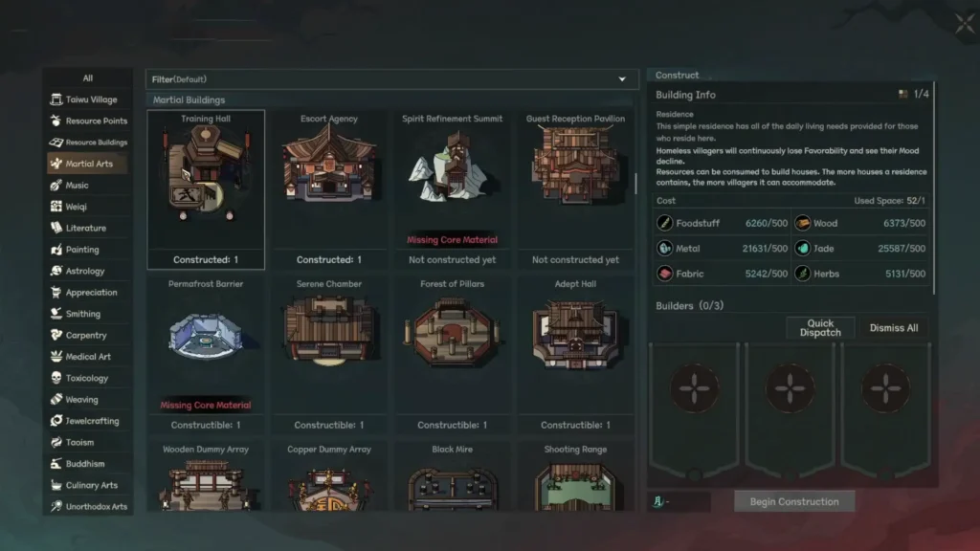Select the Guest Reception Pavilion building
The image size is (980, 551).
(575, 190)
